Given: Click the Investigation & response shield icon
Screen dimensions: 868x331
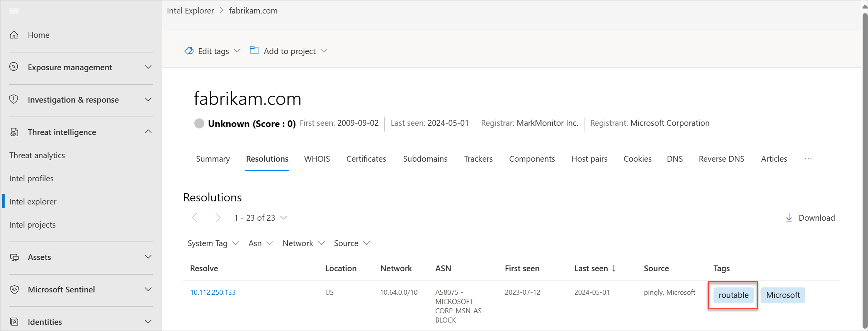Looking at the screenshot, I should tap(14, 99).
